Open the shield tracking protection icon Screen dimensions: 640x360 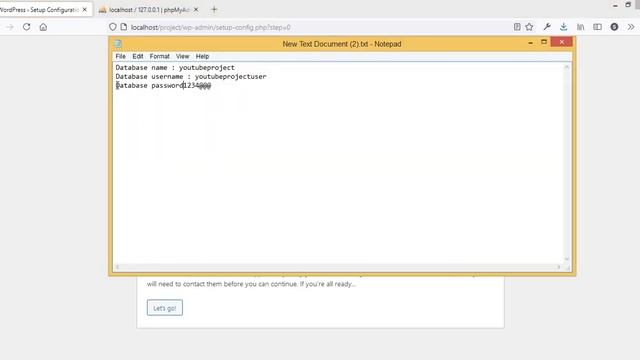tap(113, 27)
